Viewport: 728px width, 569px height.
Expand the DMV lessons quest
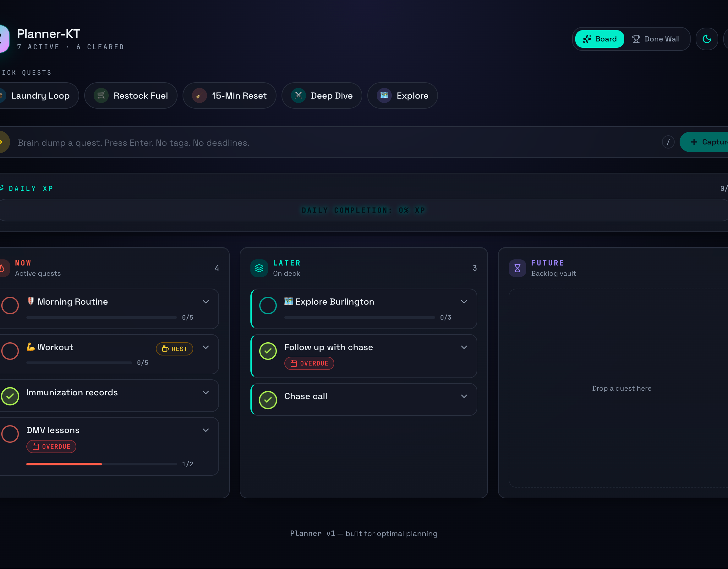pyautogui.click(x=206, y=431)
